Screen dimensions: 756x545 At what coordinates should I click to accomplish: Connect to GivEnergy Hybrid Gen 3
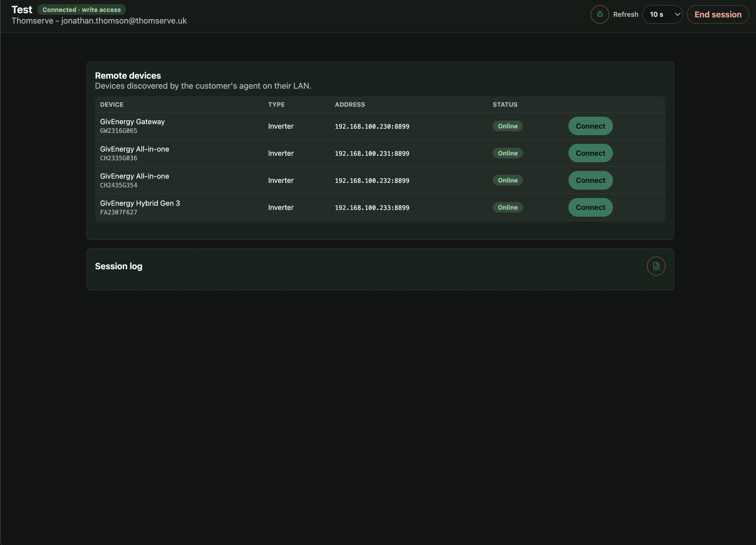(590, 207)
